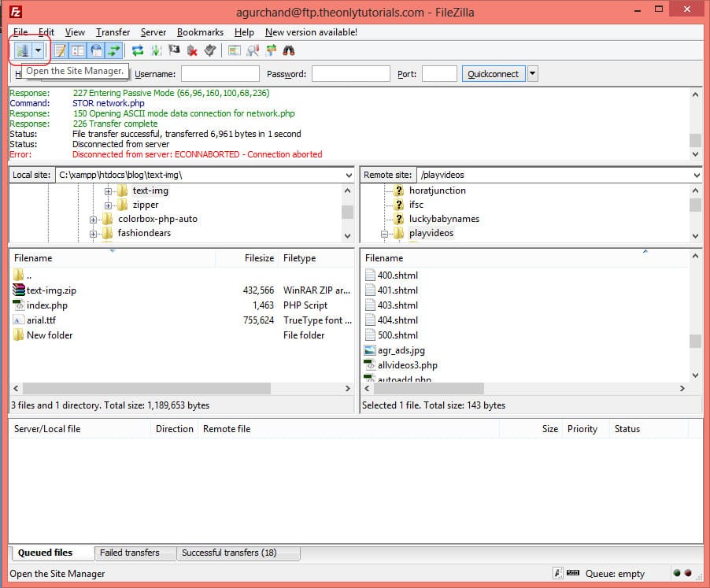Toggle the message log display
The width and height of the screenshot is (710, 588).
60,50
